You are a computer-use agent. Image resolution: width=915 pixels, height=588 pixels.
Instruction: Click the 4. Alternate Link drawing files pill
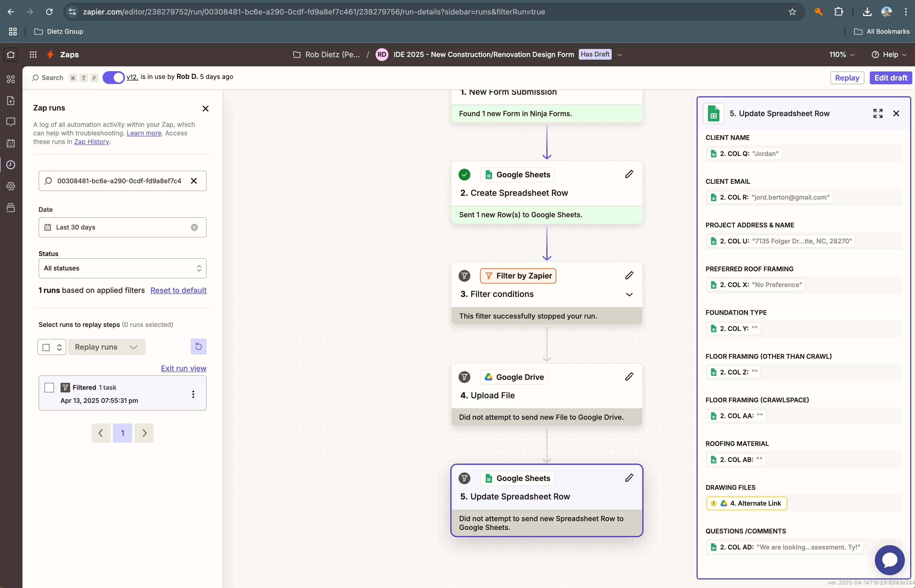coord(747,504)
